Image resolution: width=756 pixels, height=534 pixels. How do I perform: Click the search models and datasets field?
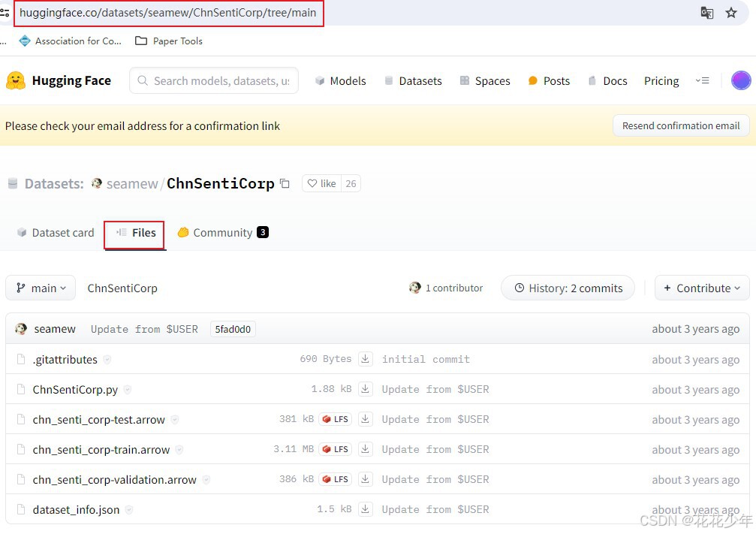(214, 80)
